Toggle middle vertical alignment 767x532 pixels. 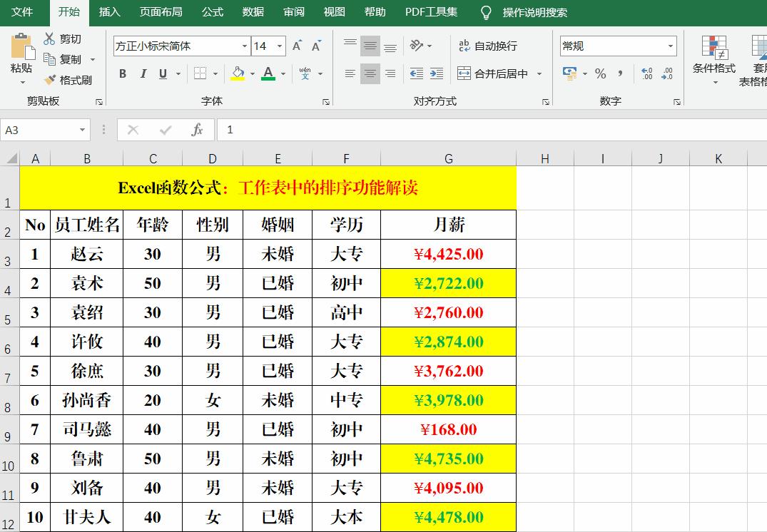370,45
